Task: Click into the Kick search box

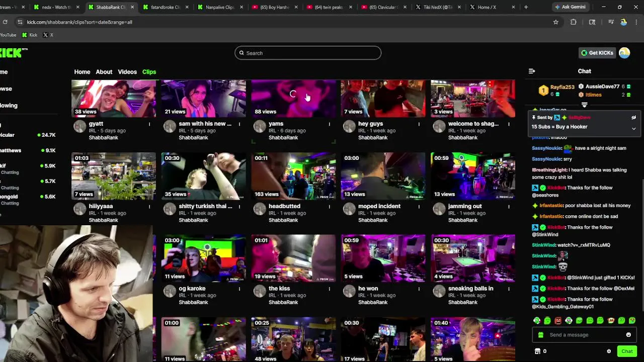Action: (x=308, y=53)
